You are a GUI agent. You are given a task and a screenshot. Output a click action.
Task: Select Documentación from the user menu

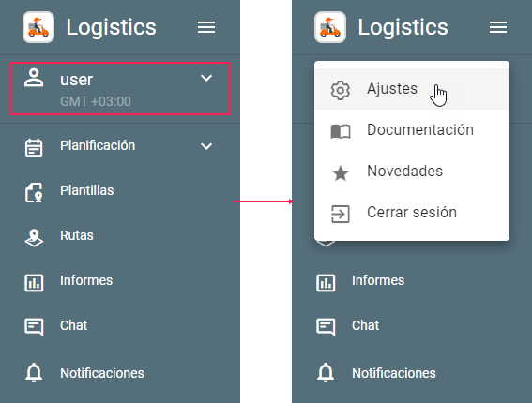(x=412, y=130)
